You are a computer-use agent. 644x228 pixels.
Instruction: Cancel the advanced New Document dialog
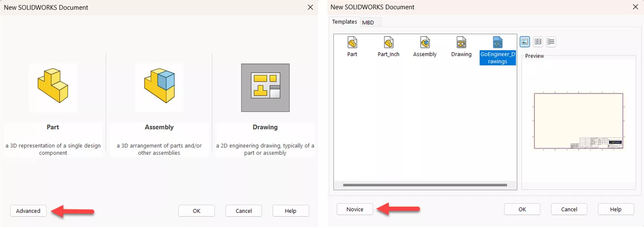pos(569,210)
